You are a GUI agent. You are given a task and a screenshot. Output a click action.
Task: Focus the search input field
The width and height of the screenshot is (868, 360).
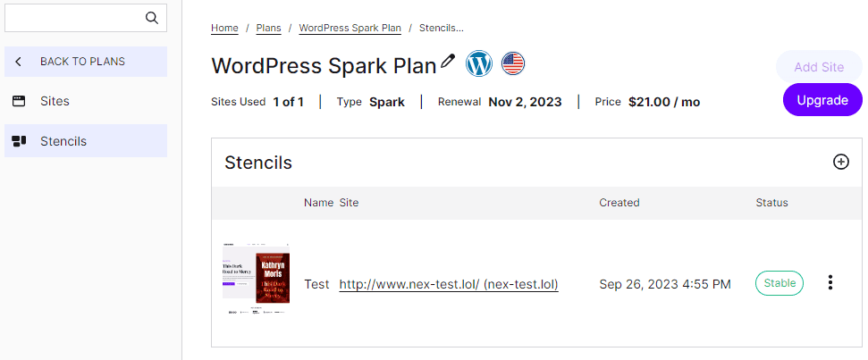pyautogui.click(x=72, y=17)
